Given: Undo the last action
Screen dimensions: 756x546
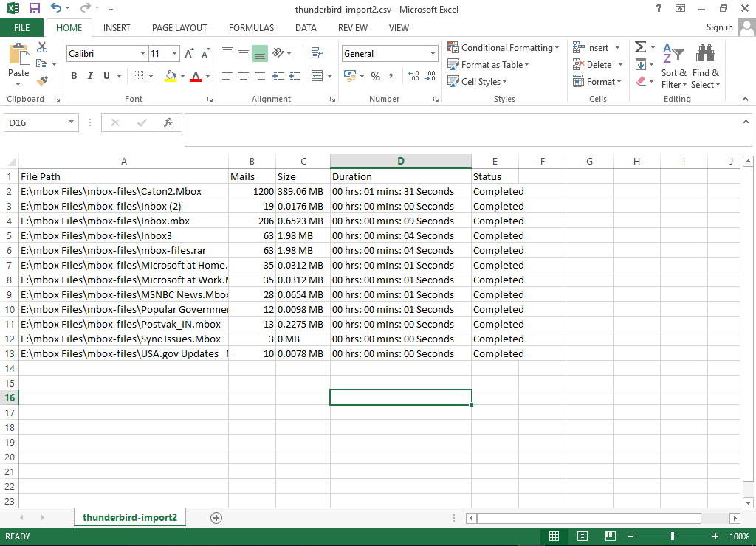Looking at the screenshot, I should click(56, 8).
